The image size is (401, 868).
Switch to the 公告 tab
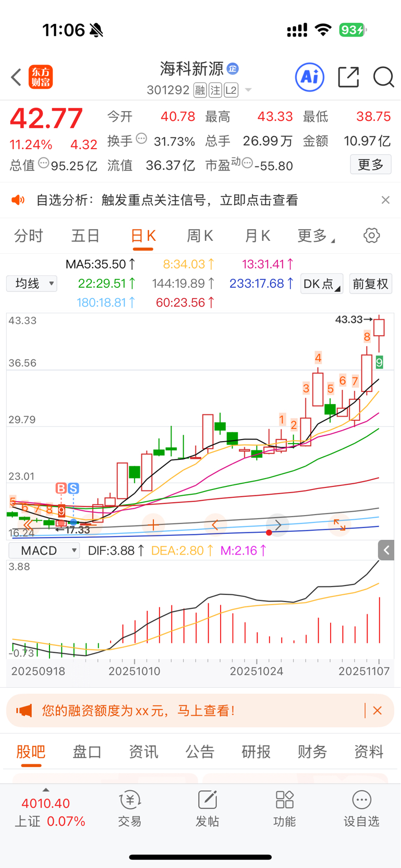(200, 752)
